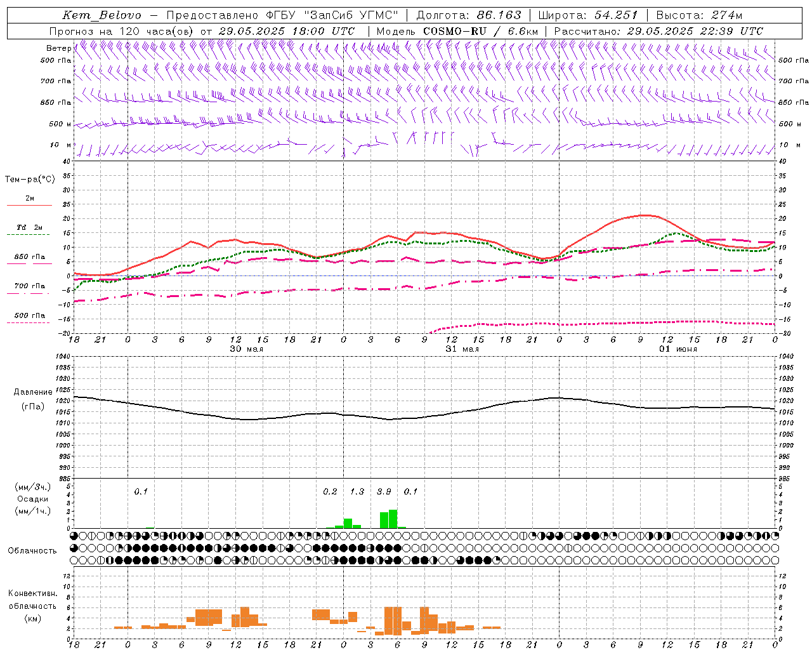Click the 01 июня date label

click(678, 349)
